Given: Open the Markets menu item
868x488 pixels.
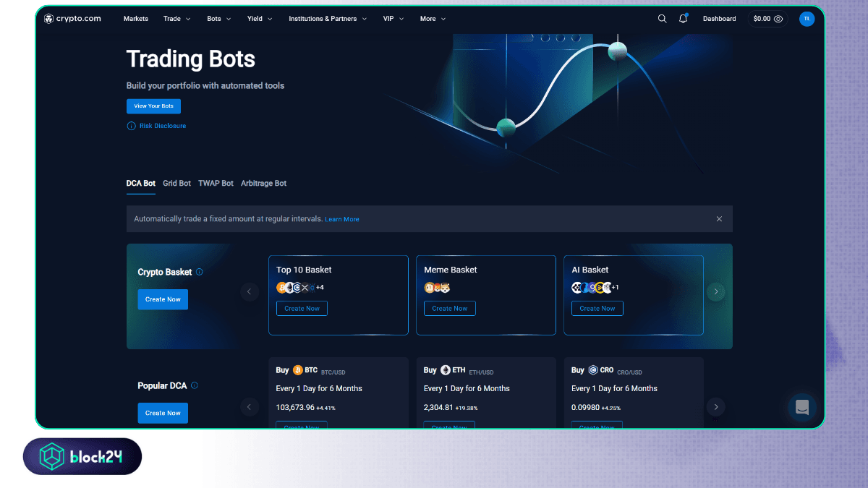Looking at the screenshot, I should coord(136,19).
